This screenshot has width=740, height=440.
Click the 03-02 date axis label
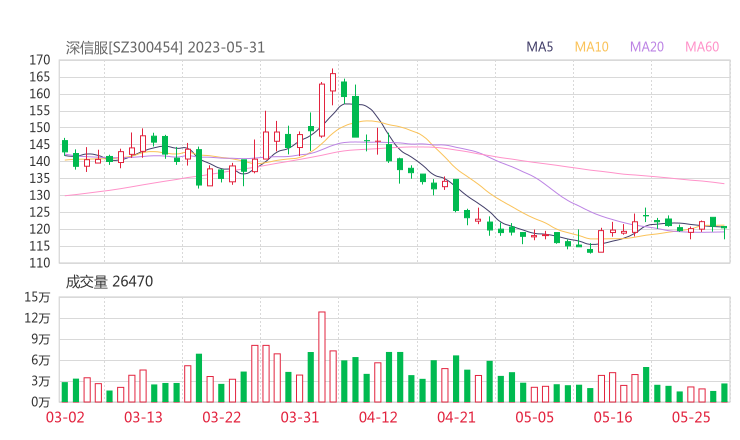65,417
